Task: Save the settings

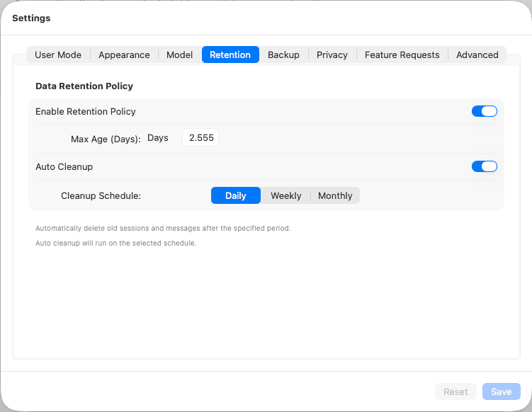Action: (x=501, y=391)
